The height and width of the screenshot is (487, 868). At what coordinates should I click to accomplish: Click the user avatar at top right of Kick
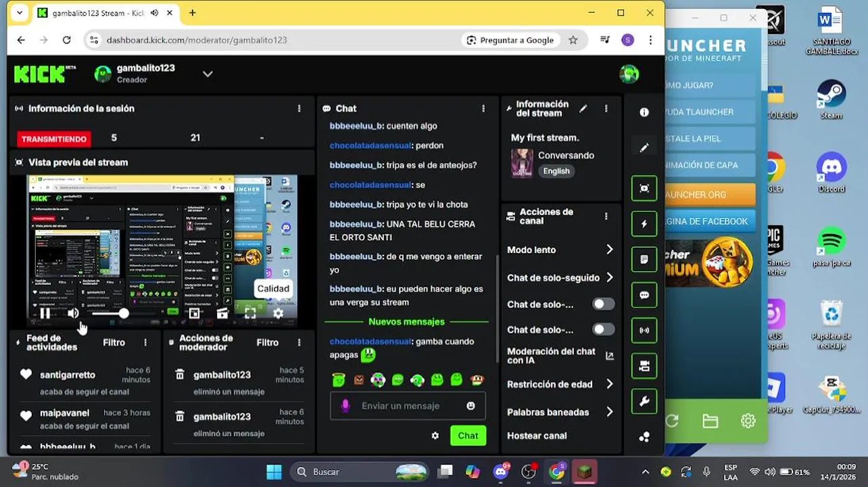[x=629, y=74]
